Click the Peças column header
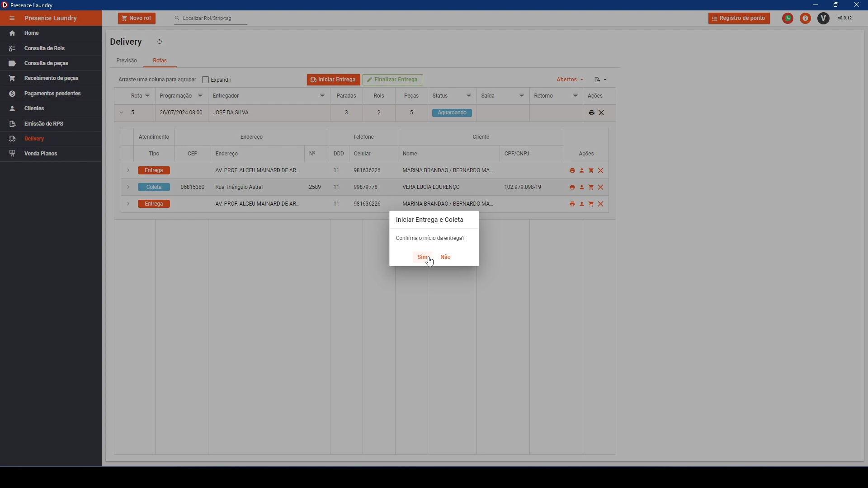 point(411,96)
